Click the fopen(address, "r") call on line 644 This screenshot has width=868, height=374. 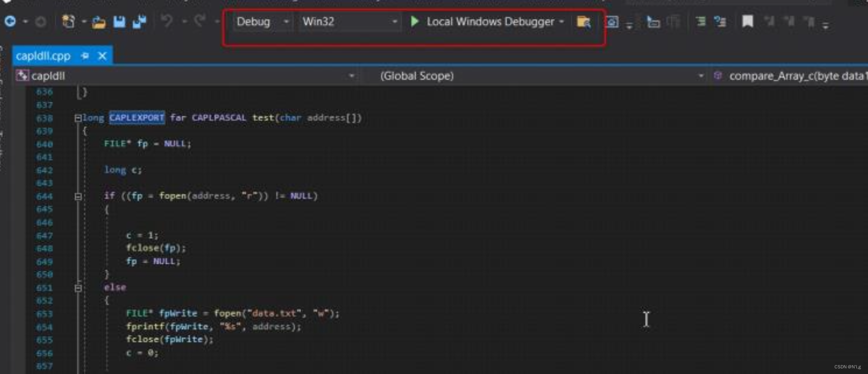click(x=213, y=196)
